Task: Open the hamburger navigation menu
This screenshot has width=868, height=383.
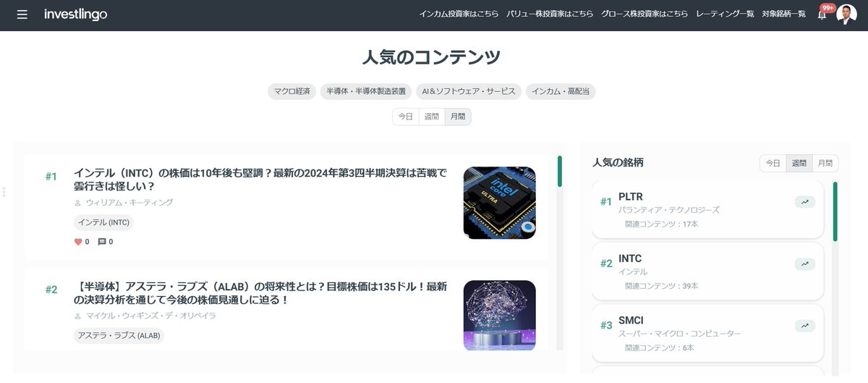Action: (22, 14)
